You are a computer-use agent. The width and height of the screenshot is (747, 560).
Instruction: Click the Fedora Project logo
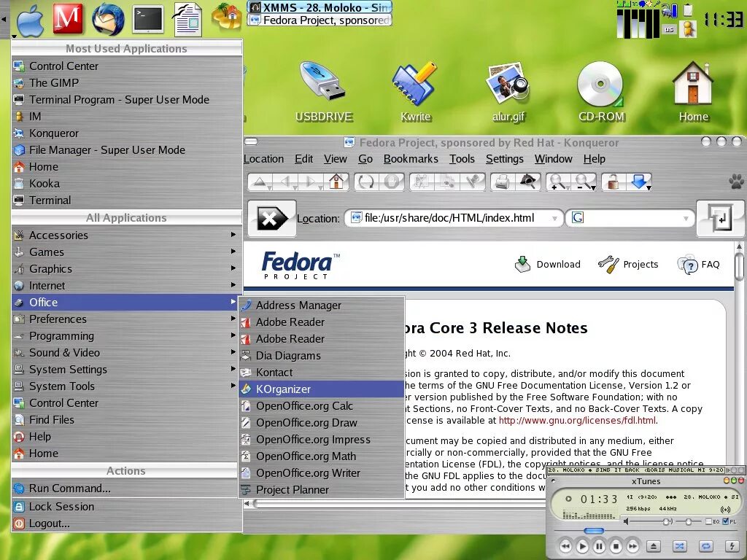point(300,265)
